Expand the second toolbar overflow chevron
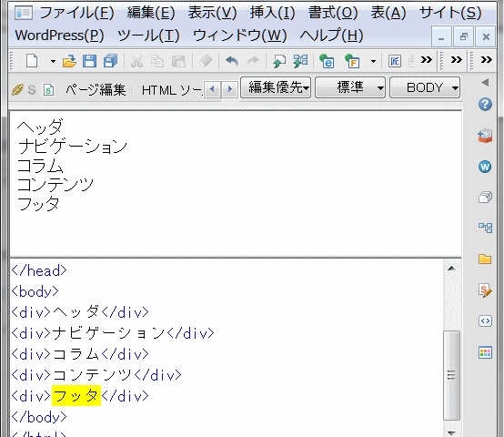Image resolution: width=504 pixels, height=437 pixels. [x=457, y=60]
